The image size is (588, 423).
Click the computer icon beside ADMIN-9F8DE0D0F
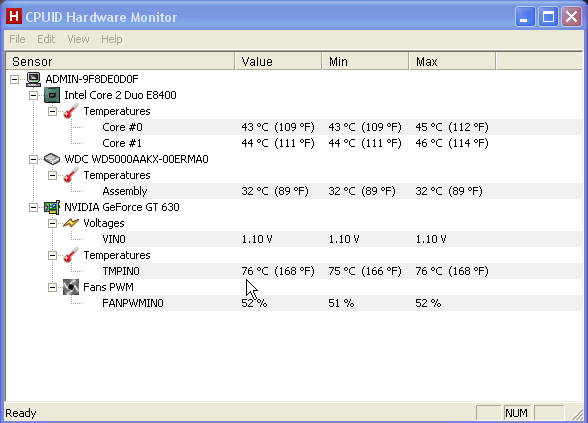click(33, 79)
